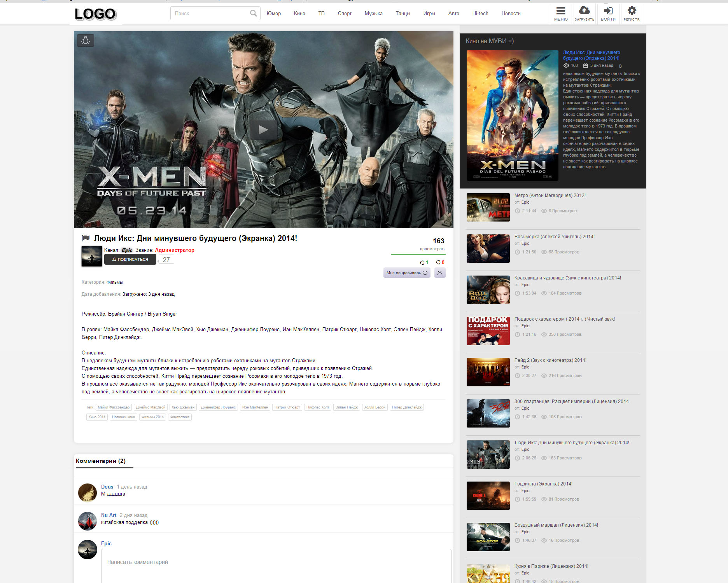
Task: Open the Hi-tech menu item
Action: coord(480,14)
